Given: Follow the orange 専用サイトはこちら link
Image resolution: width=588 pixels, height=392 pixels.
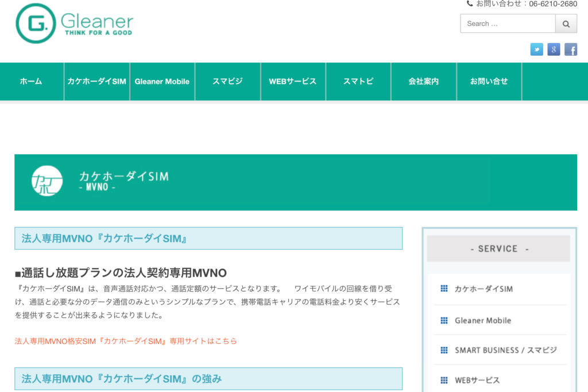Looking at the screenshot, I should pyautogui.click(x=126, y=341).
